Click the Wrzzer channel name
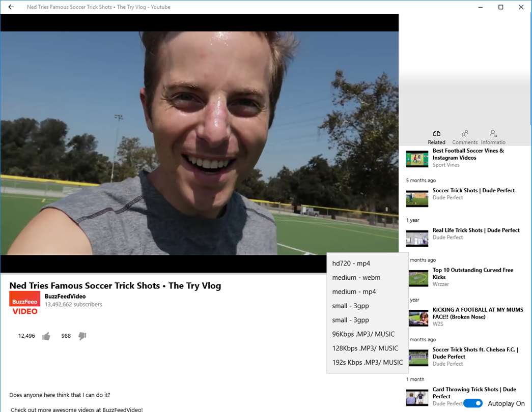Image resolution: width=532 pixels, height=412 pixels. point(440,284)
